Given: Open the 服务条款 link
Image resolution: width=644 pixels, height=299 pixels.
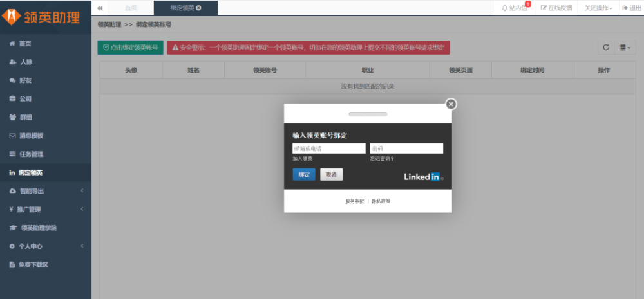Looking at the screenshot, I should tap(354, 201).
